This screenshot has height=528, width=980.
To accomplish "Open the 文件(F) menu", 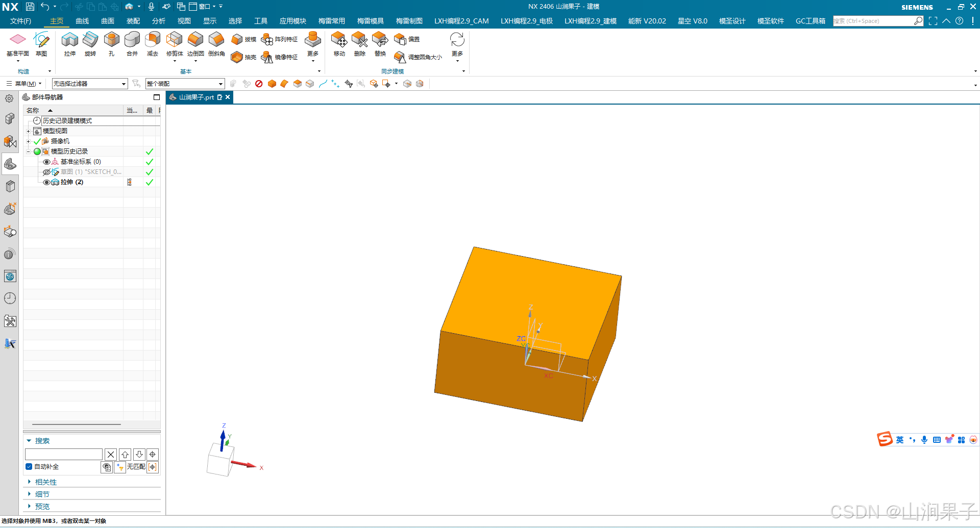I will pos(20,21).
